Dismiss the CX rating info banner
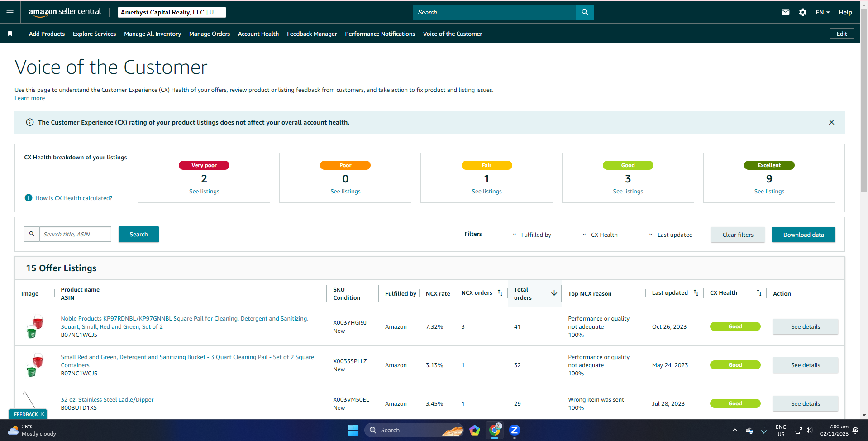868x441 pixels. pos(831,122)
